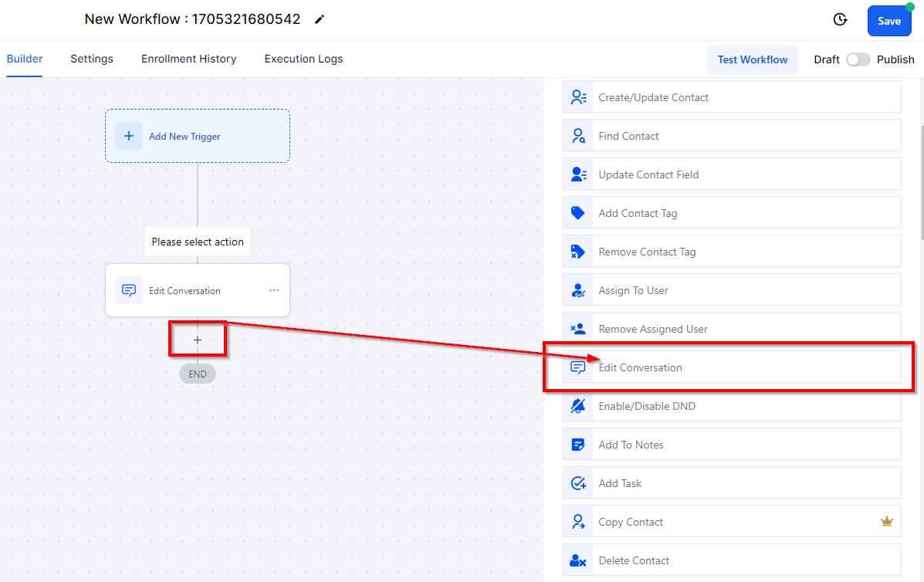The width and height of the screenshot is (924, 582).
Task: Open the Enrollment History tab
Action: point(188,59)
